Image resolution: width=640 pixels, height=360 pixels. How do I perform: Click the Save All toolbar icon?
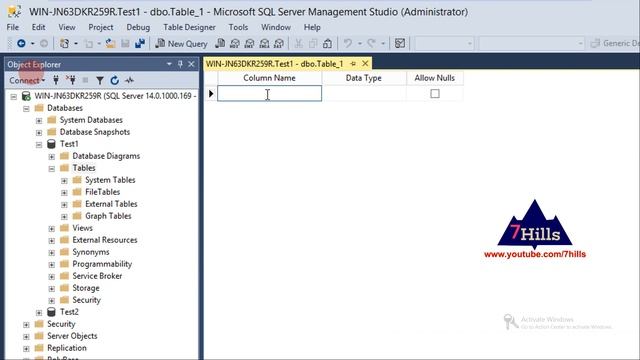(x=140, y=43)
